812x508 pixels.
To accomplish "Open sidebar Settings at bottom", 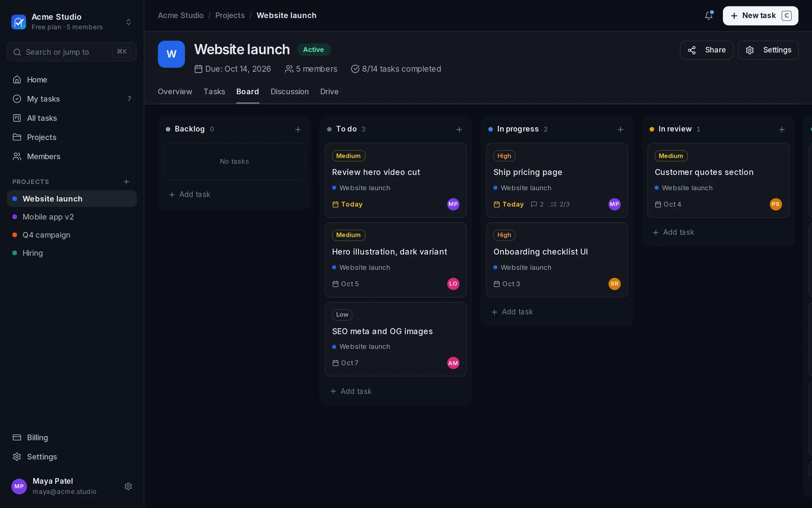I will tap(72, 456).
